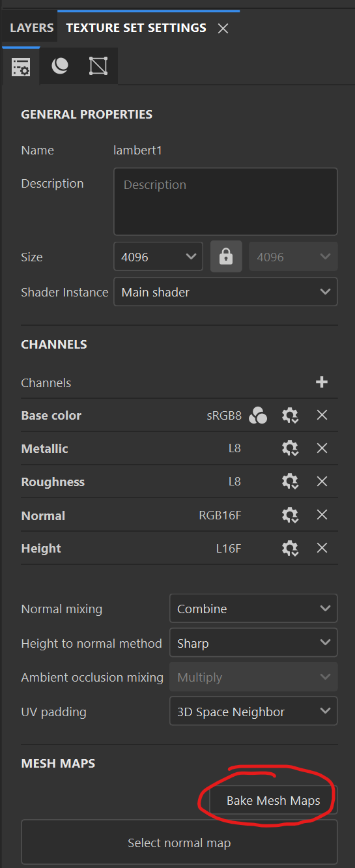Switch to the Layers tab
355x868 pixels.
click(x=31, y=28)
